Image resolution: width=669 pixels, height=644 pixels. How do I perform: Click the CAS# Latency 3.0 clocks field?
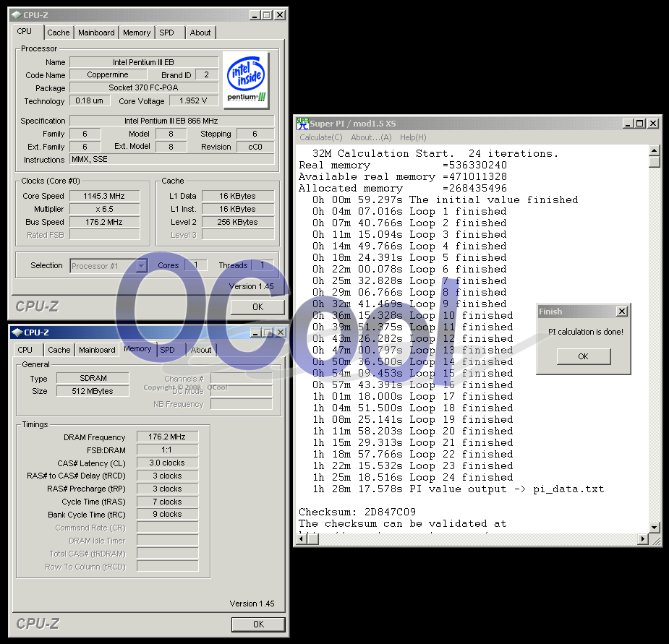[167, 463]
